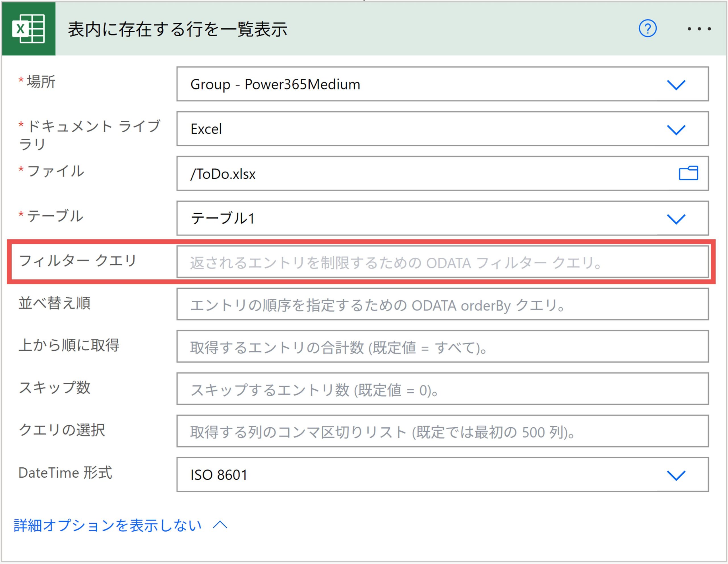This screenshot has width=728, height=564.
Task: Expand the 場所 dropdown arrow
Action: point(676,85)
